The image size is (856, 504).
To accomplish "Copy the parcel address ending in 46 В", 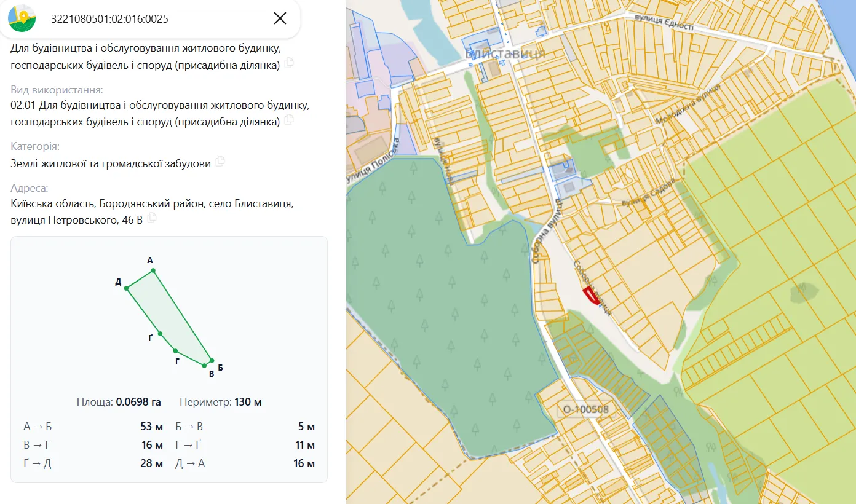I will [x=151, y=218].
